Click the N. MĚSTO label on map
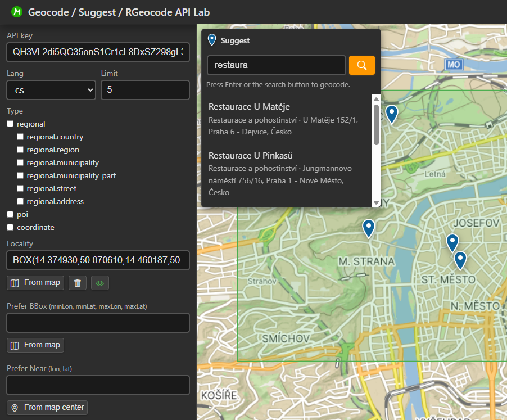The image size is (507, 420). [476, 306]
